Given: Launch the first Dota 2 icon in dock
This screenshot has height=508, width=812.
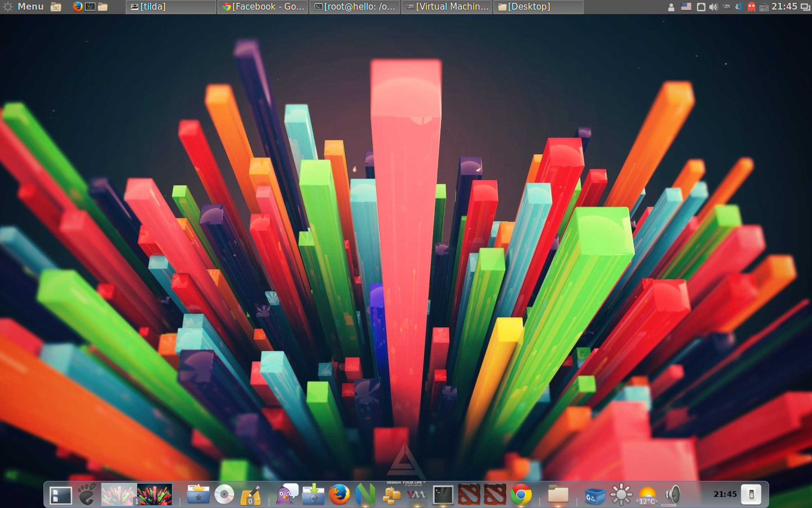Looking at the screenshot, I should [469, 494].
